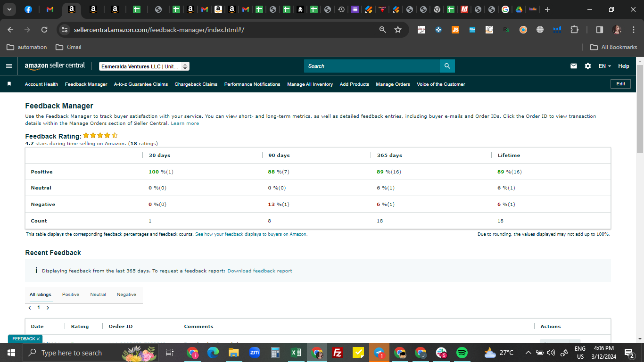Open Manage All Inventory menu item
This screenshot has width=644, height=362.
coord(310,84)
